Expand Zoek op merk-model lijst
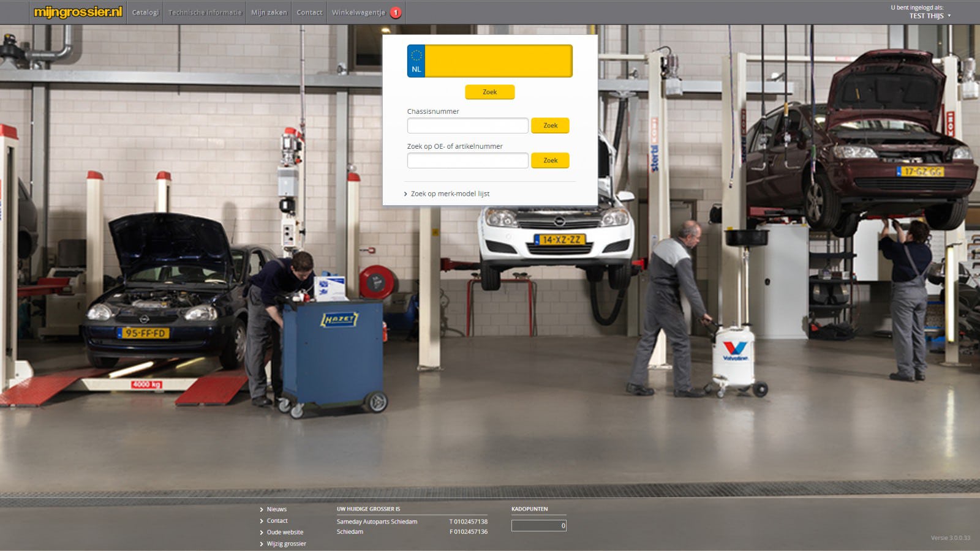Viewport: 980px width, 551px height. pos(450,193)
